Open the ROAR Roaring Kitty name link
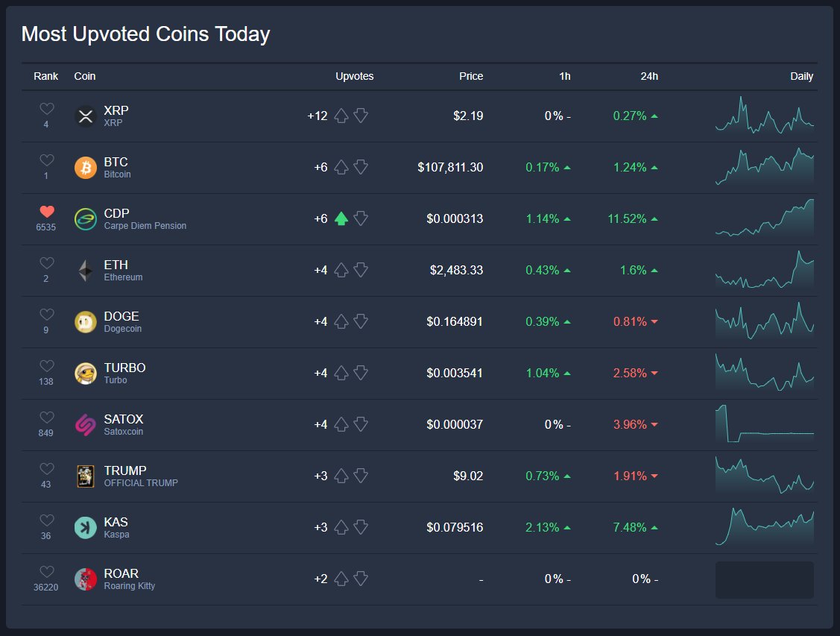Image resolution: width=840 pixels, height=636 pixels. (130, 579)
